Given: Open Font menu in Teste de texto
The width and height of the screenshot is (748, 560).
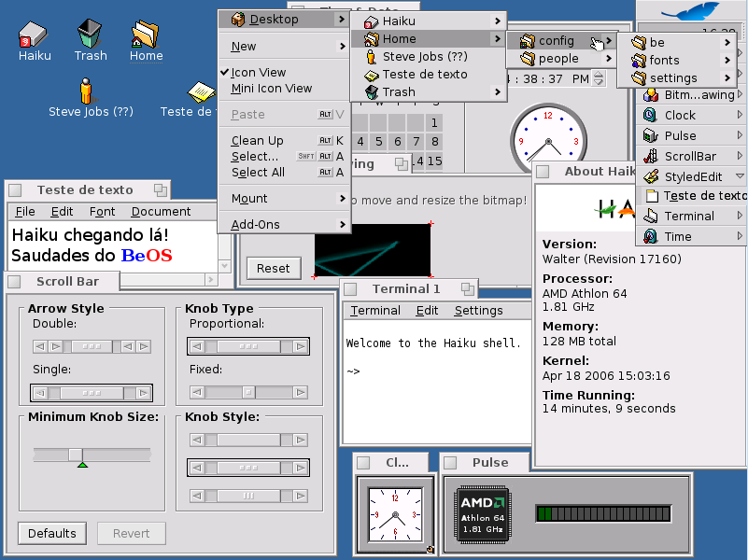Looking at the screenshot, I should click(x=102, y=212).
